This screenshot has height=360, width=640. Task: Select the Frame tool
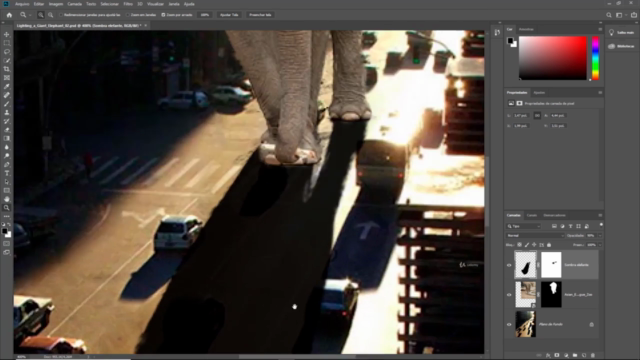[x=7, y=78]
